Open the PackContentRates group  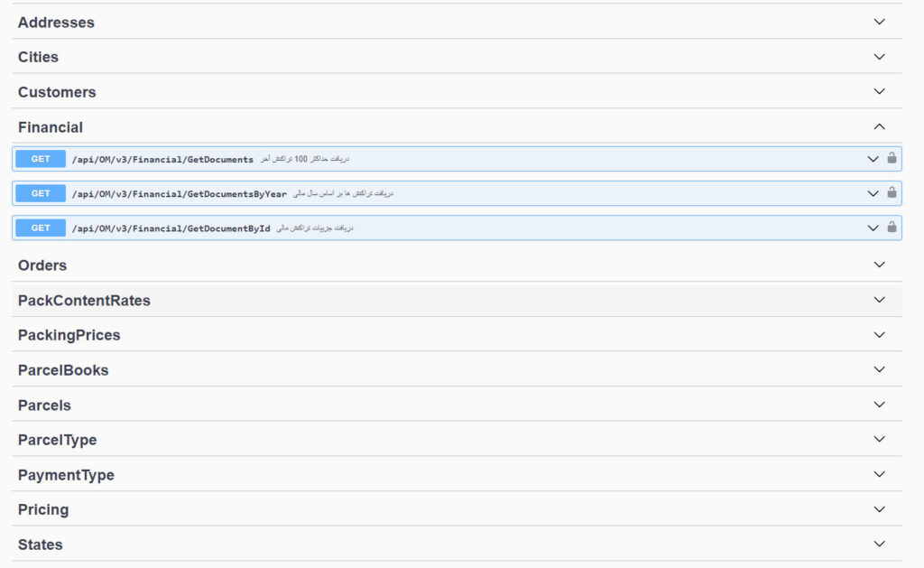[x=84, y=301]
